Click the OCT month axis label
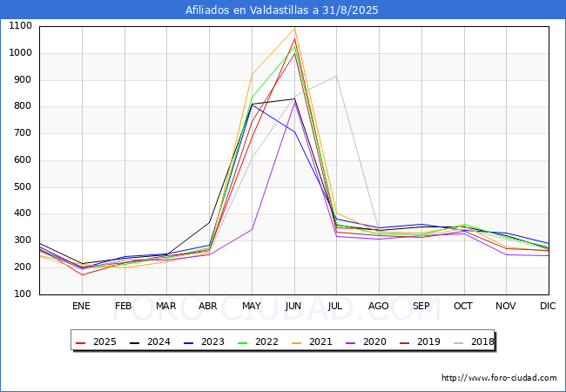The width and height of the screenshot is (566, 392). (463, 306)
